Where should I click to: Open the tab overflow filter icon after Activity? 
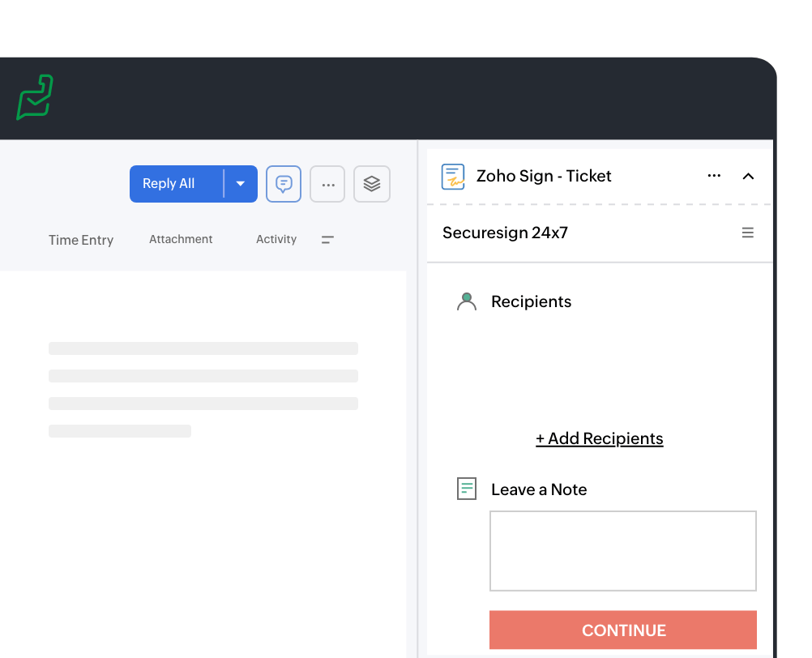[x=327, y=240]
